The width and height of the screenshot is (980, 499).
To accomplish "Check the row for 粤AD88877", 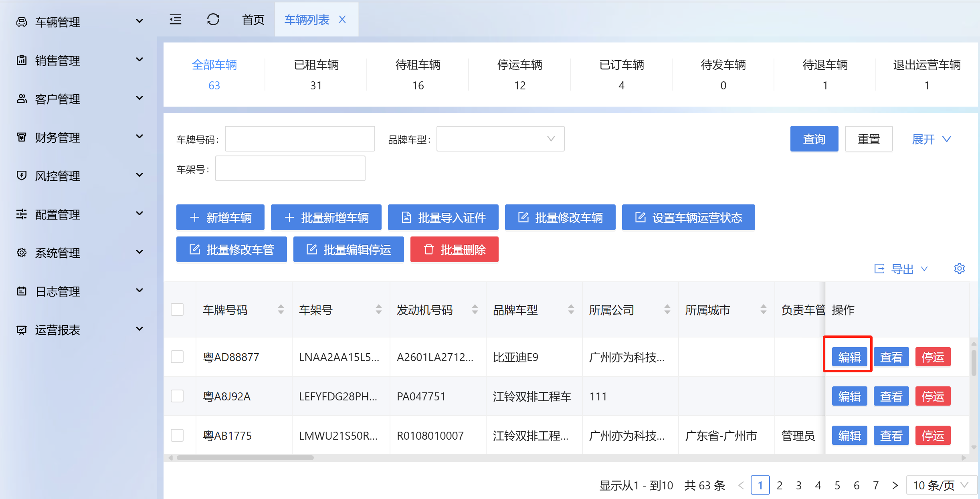I will coord(177,357).
